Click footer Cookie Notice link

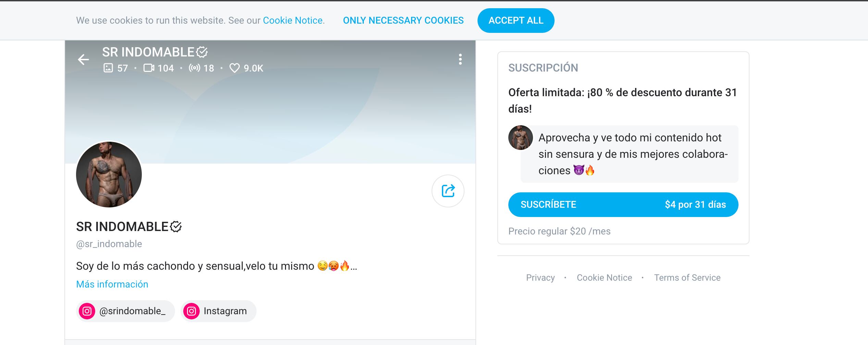(604, 278)
